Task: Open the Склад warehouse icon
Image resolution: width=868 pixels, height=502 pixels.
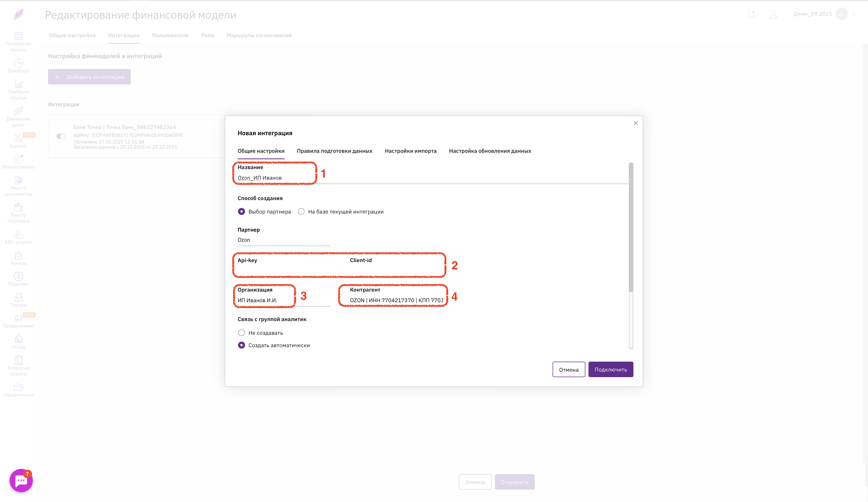Action: tap(18, 340)
